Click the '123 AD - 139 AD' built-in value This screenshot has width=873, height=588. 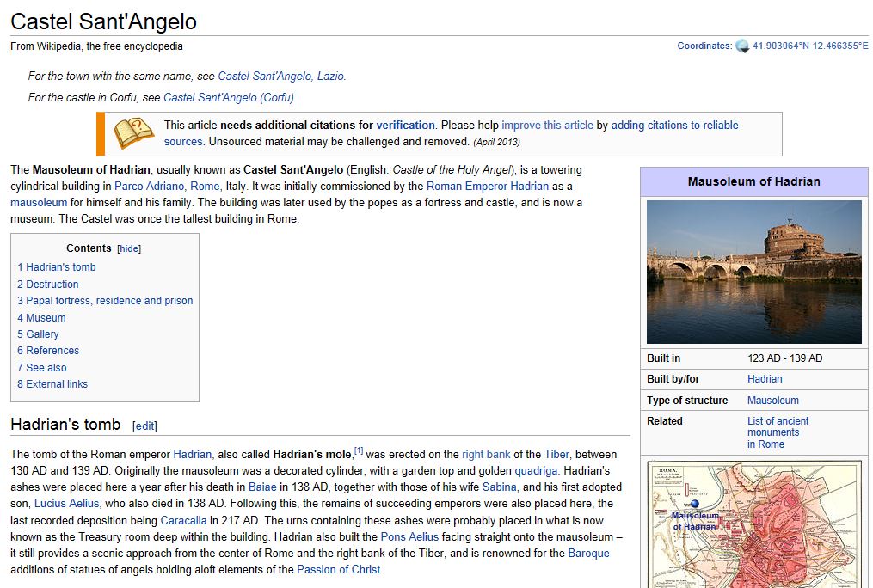click(784, 358)
